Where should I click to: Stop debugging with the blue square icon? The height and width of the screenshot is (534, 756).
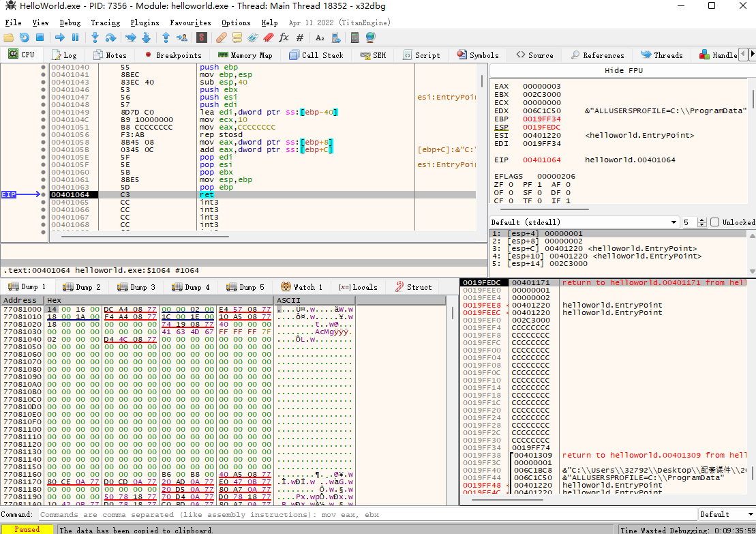click(40, 38)
